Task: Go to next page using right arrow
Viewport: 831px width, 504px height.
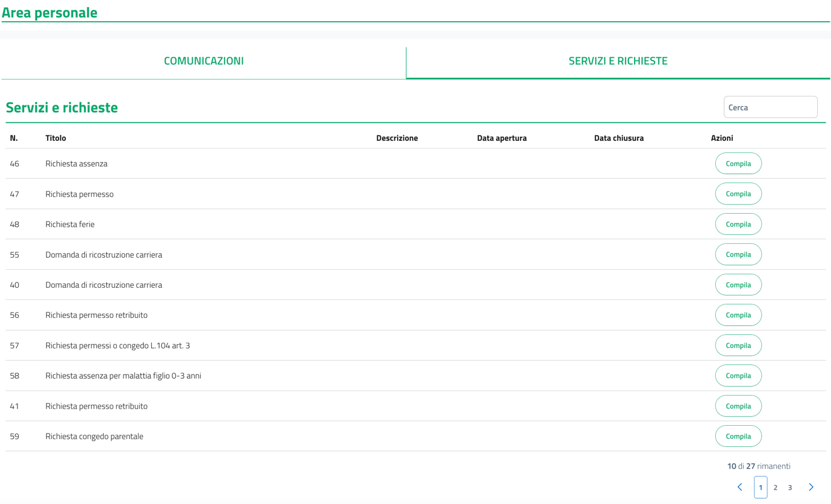Action: click(811, 487)
